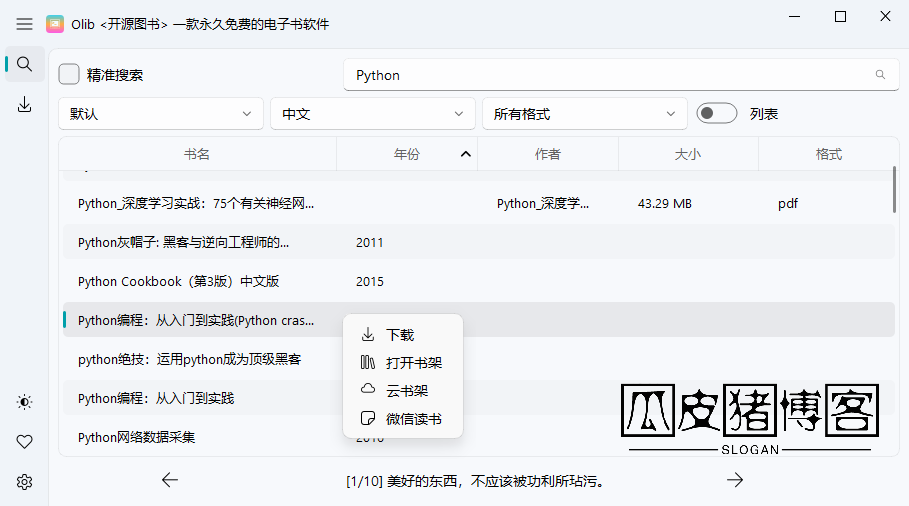The width and height of the screenshot is (909, 506).
Task: Click the 2015 year cell
Action: pos(369,281)
